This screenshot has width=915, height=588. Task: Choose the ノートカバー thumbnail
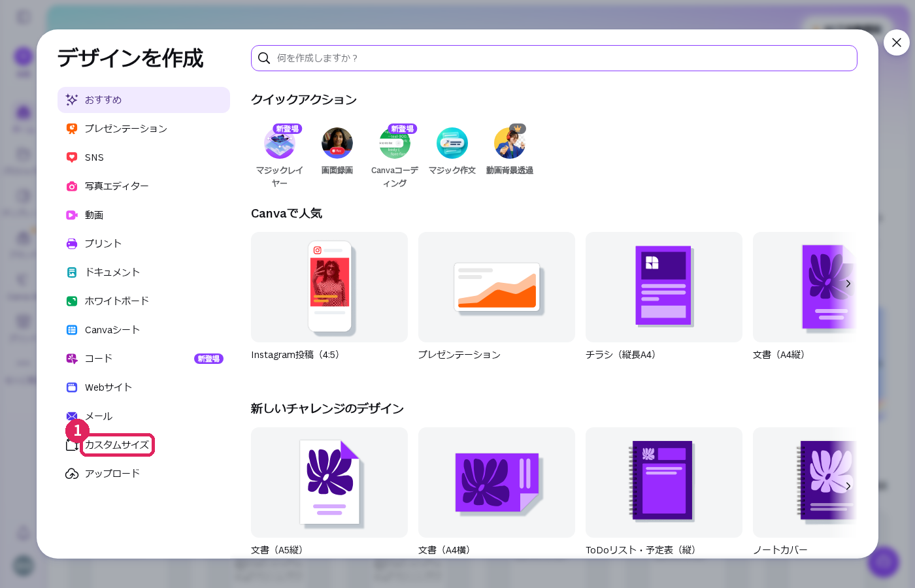click(x=805, y=482)
